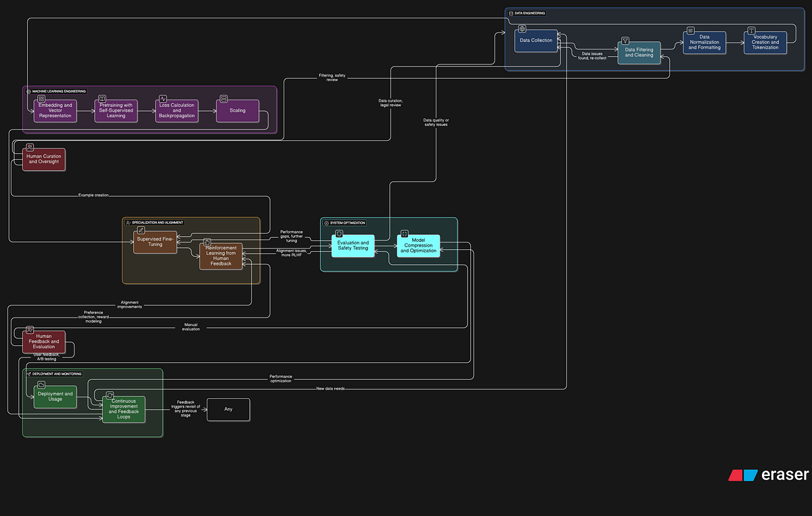Click the waveform icon on Loss Calculation and Backpropagation
Screen dimensions: 812x516
pos(162,98)
